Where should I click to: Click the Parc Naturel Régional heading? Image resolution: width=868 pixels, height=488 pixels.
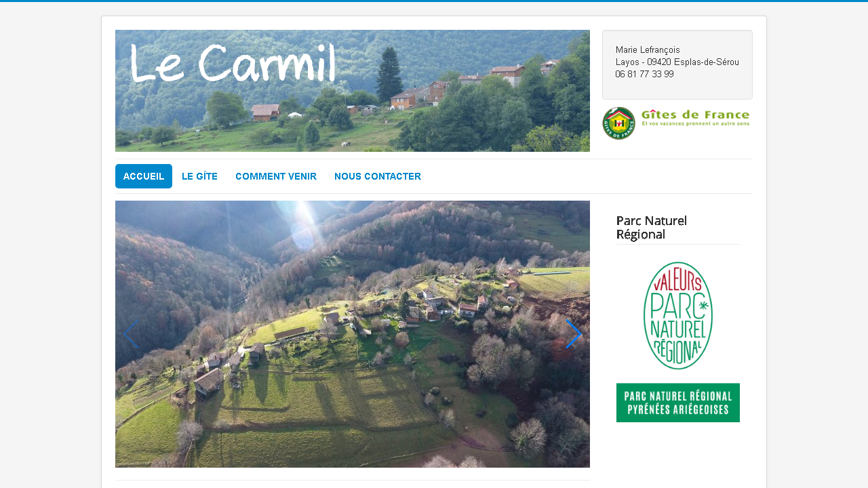pyautogui.click(x=652, y=227)
